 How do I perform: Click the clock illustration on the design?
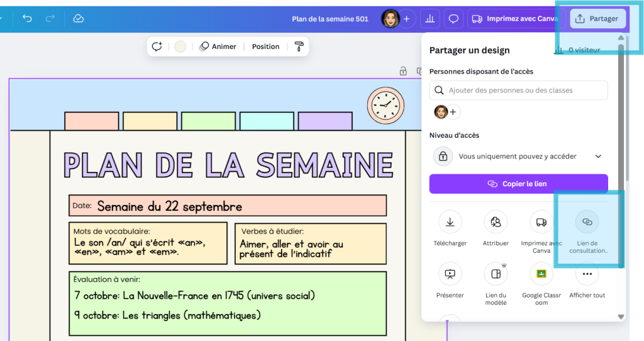(x=386, y=106)
